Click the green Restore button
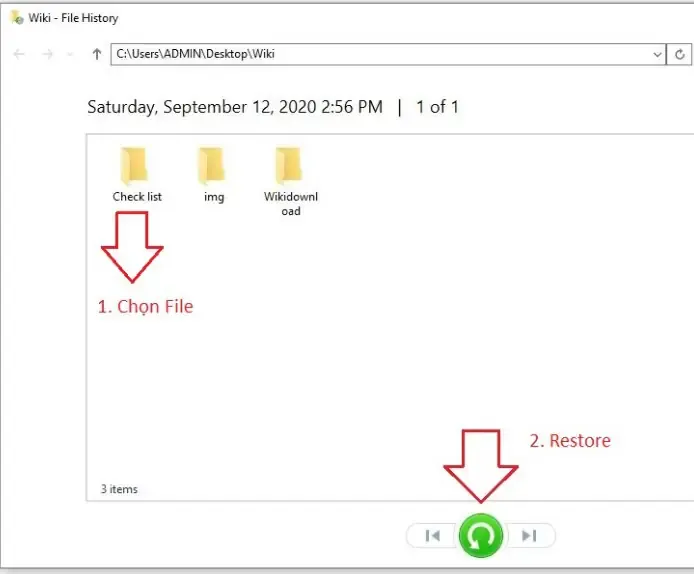 pyautogui.click(x=481, y=536)
